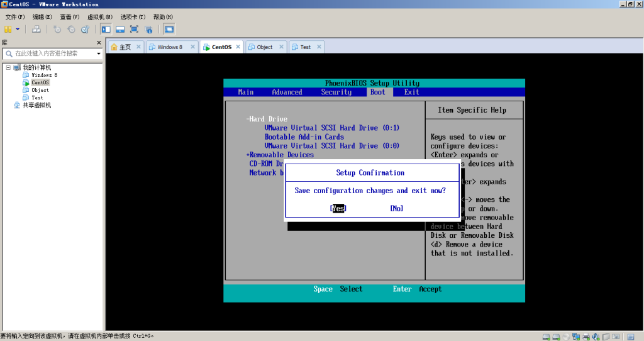Select Object in the library tree
The height and width of the screenshot is (341, 644).
coord(40,90)
